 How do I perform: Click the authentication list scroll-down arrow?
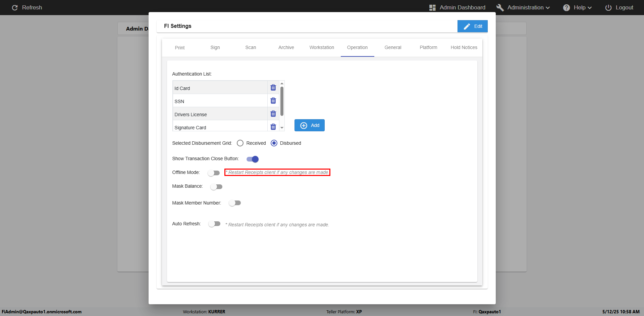(x=282, y=128)
